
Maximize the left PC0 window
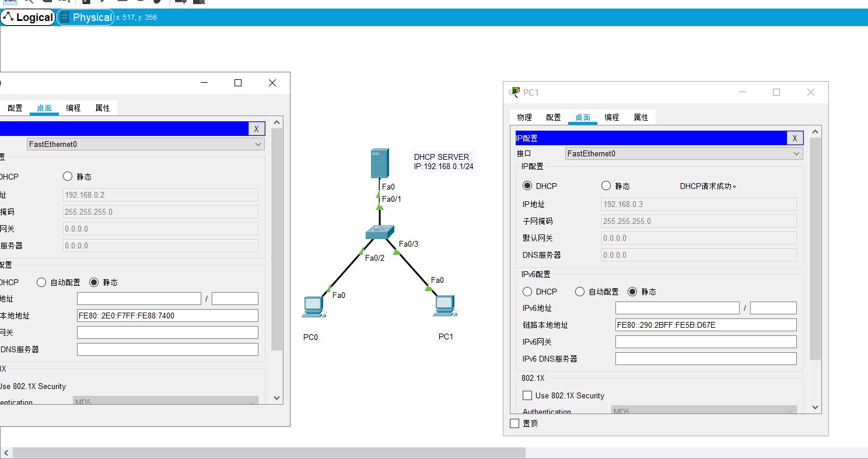[238, 83]
